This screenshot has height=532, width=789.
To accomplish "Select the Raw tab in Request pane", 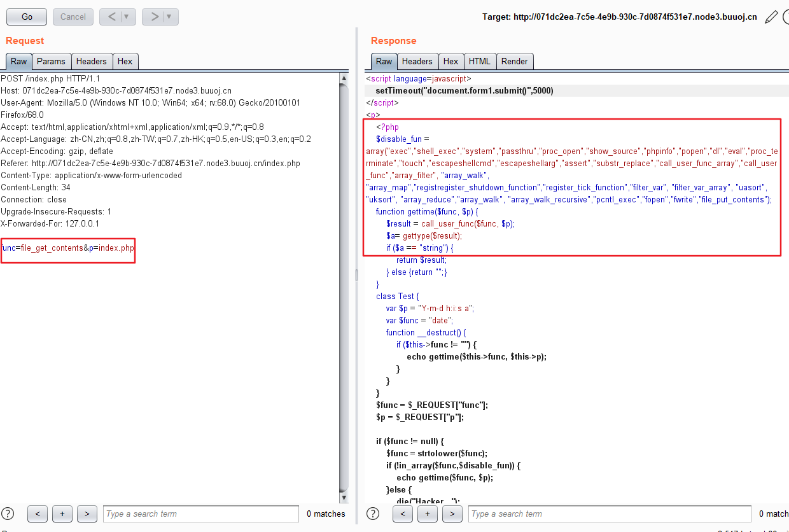I will coord(18,62).
